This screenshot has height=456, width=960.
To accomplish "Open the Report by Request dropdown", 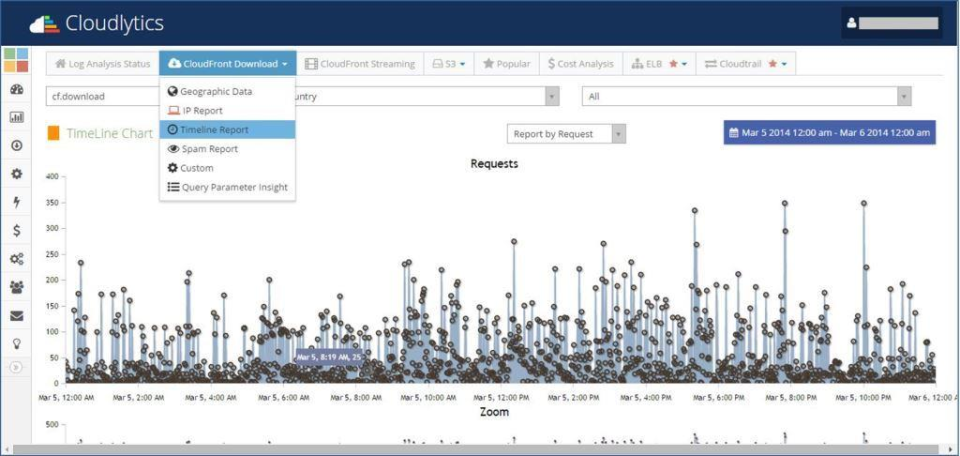I will click(566, 134).
